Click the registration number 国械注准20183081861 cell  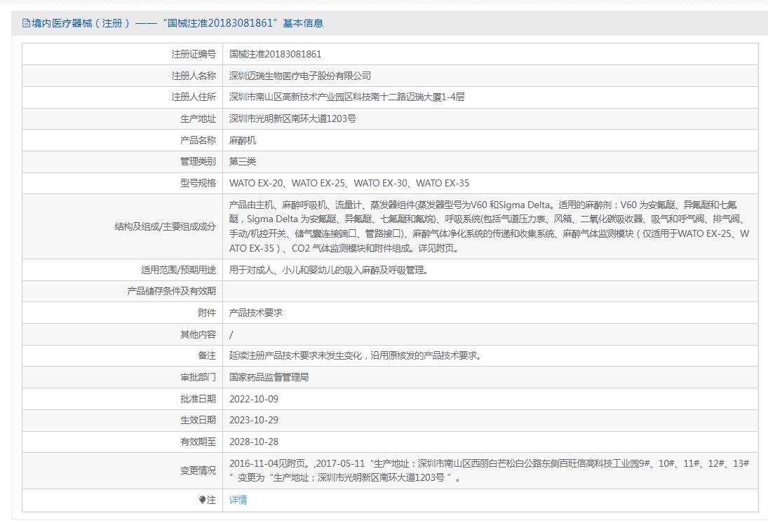point(275,54)
